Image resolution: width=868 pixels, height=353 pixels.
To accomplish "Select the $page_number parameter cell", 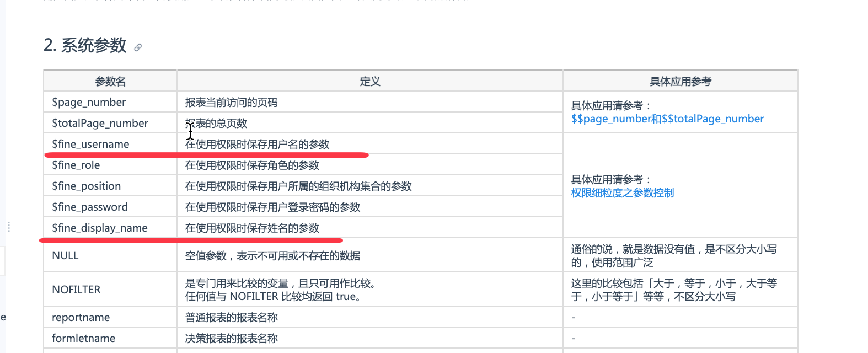I will click(x=89, y=103).
